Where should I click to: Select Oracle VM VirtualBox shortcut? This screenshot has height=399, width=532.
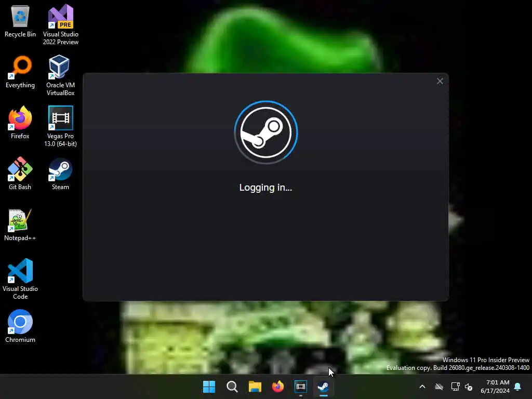(60, 75)
